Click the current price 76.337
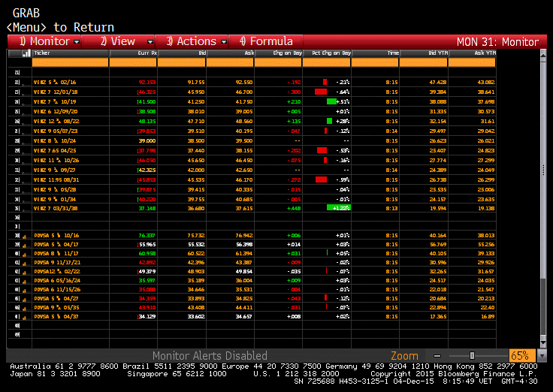553x392 pixels. pyautogui.click(x=147, y=236)
